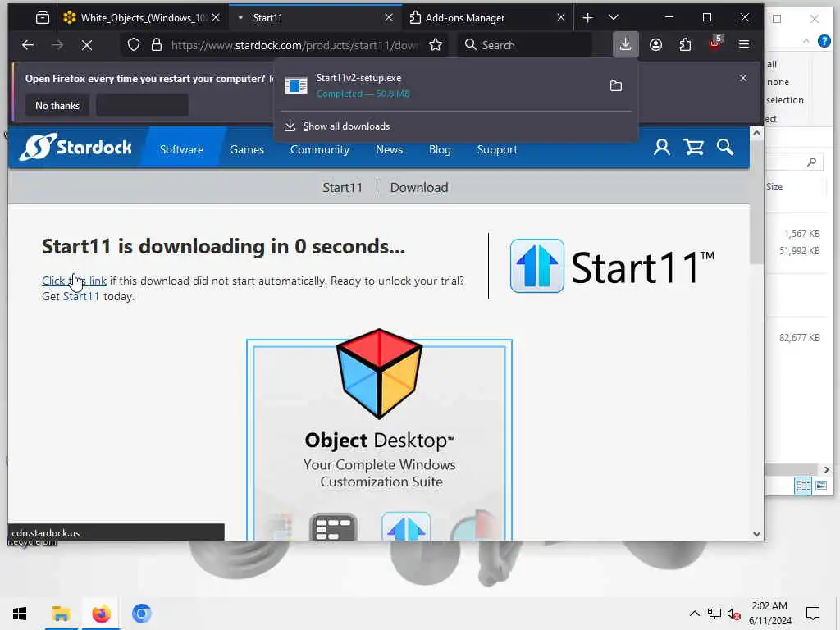
Task: Open the Support menu
Action: tap(497, 149)
